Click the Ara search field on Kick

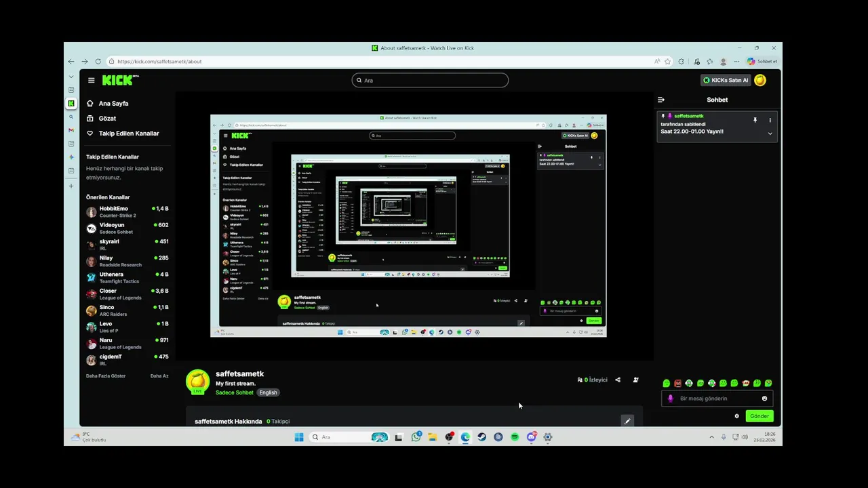(430, 80)
